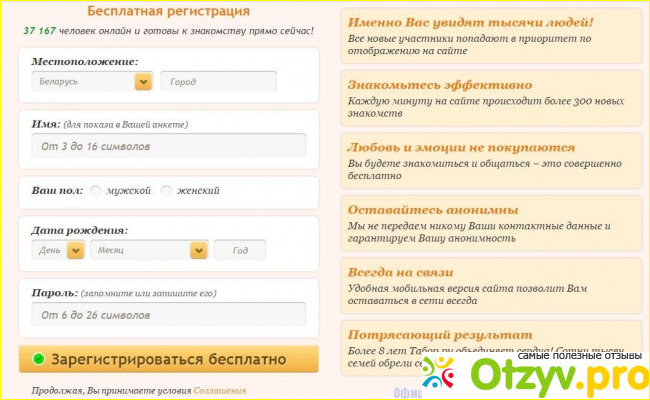Image resolution: width=650 pixels, height=400 pixels.
Task: Click the green circle icon on register button
Action: [38, 359]
